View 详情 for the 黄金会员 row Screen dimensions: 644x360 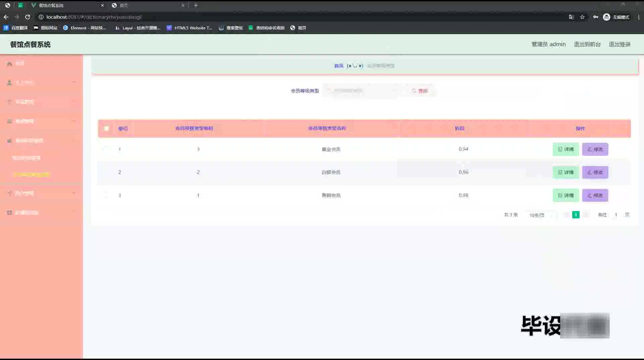click(566, 149)
